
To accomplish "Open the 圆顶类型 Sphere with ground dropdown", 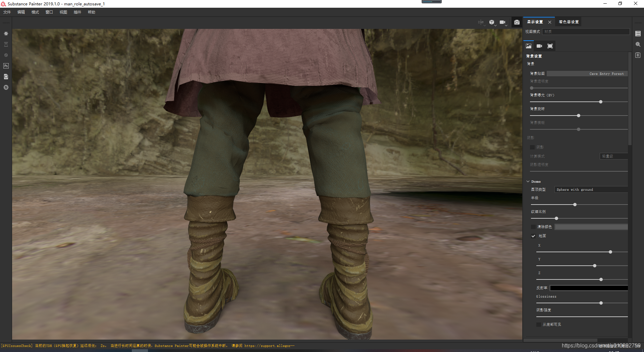I will click(x=591, y=190).
